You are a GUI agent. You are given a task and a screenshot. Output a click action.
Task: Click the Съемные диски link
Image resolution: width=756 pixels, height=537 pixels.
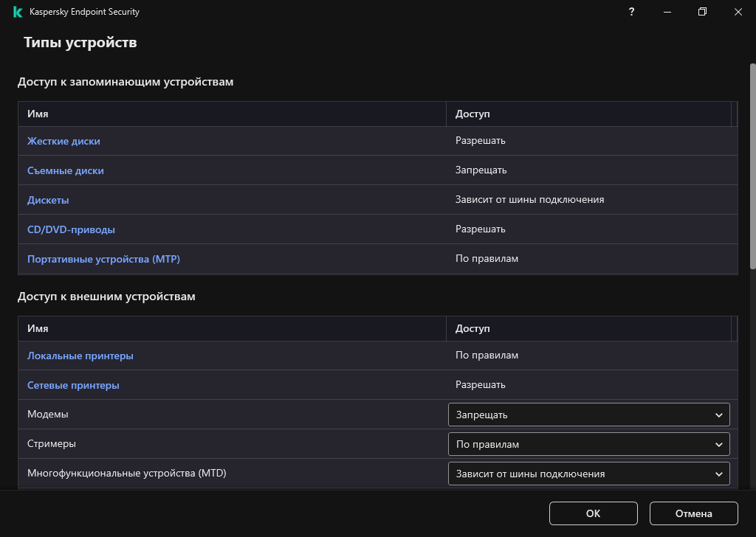point(66,170)
